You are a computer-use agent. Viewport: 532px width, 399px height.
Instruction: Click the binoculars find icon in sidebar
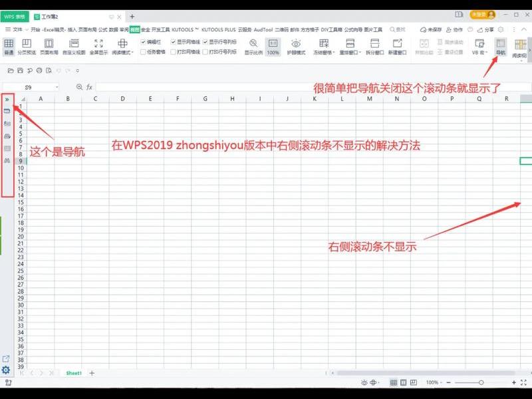click(7, 160)
